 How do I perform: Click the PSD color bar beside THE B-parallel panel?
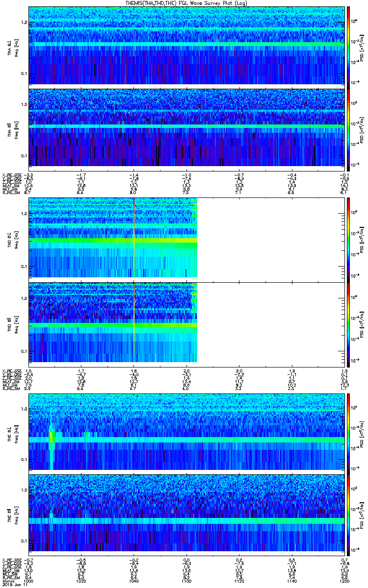[349, 512]
